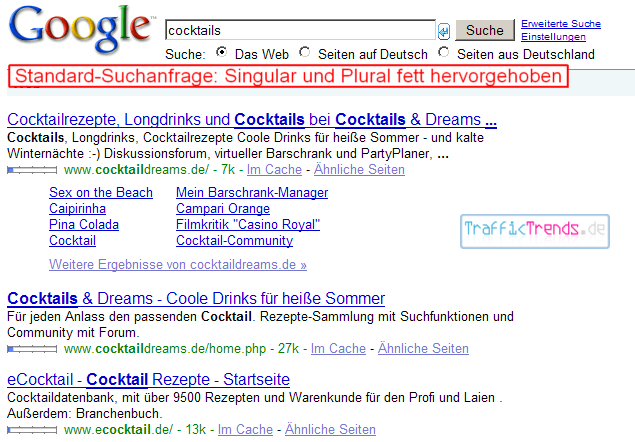Viewport: 635px width, 442px height.
Task: Open 'Sex on the Beach' sitelink
Action: point(101,192)
